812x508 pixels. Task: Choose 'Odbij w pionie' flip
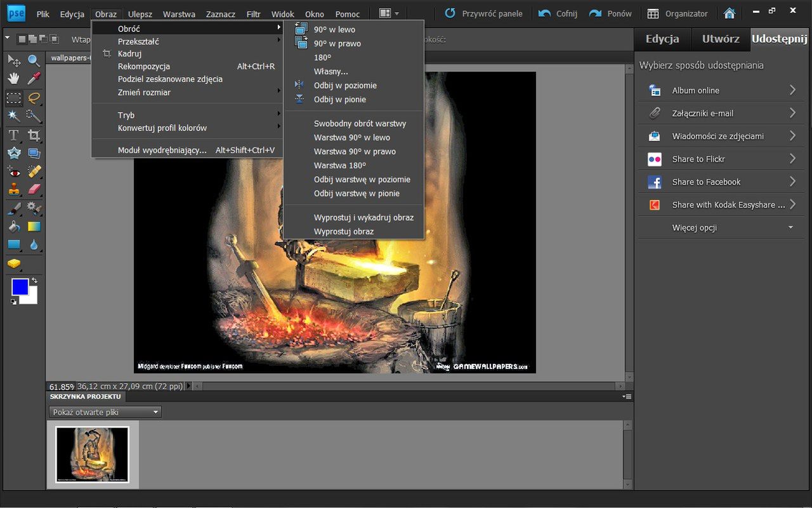[x=353, y=99]
